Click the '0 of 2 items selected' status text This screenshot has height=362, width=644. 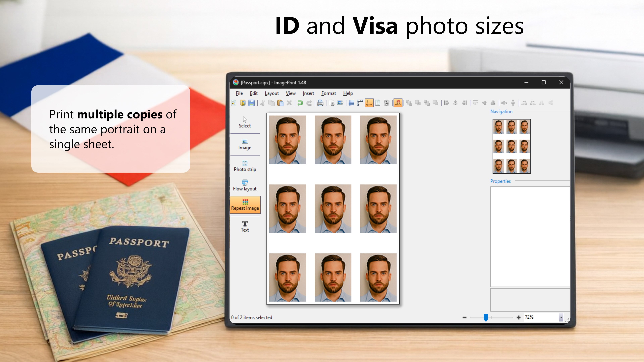(252, 317)
